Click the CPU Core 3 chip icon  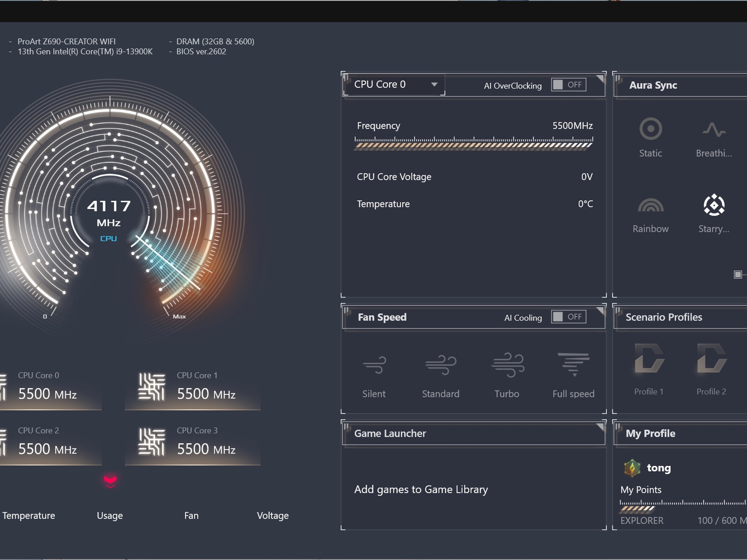[x=152, y=442]
